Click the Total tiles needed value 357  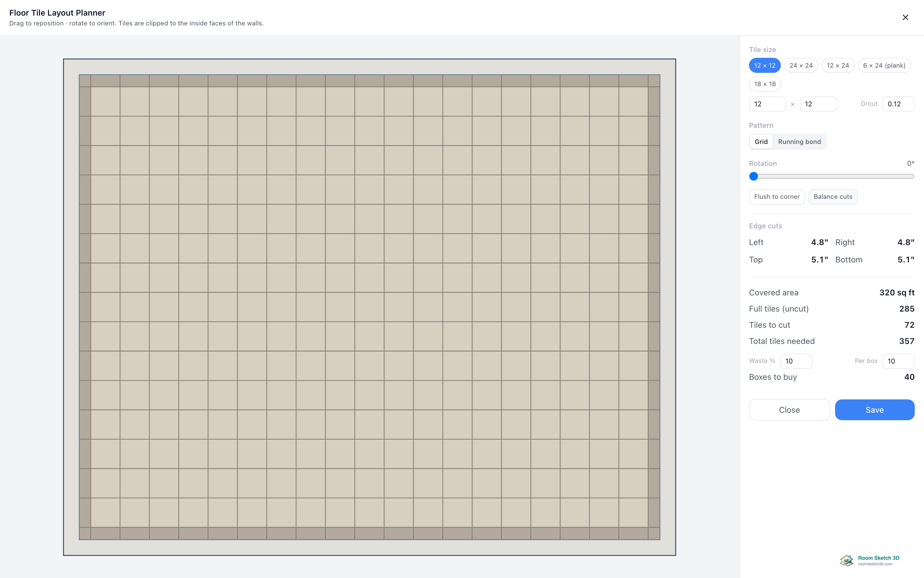pos(906,341)
